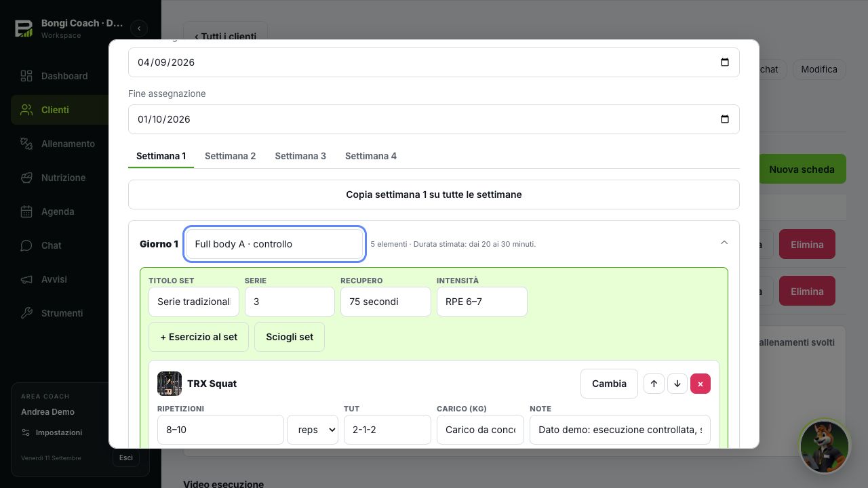Screen dimensions: 868x488
Task: Open the Dashboard sidebar icon
Action: point(26,76)
